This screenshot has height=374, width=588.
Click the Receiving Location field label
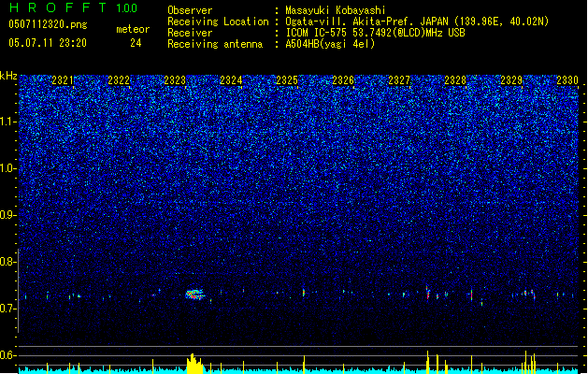tap(218, 22)
